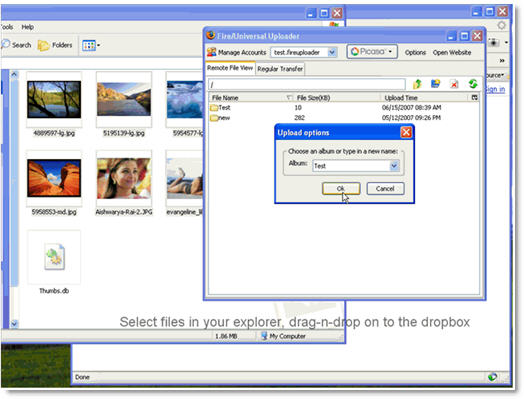
Task: Open Options in Fire/Universal Uploader
Action: pyautogui.click(x=415, y=52)
